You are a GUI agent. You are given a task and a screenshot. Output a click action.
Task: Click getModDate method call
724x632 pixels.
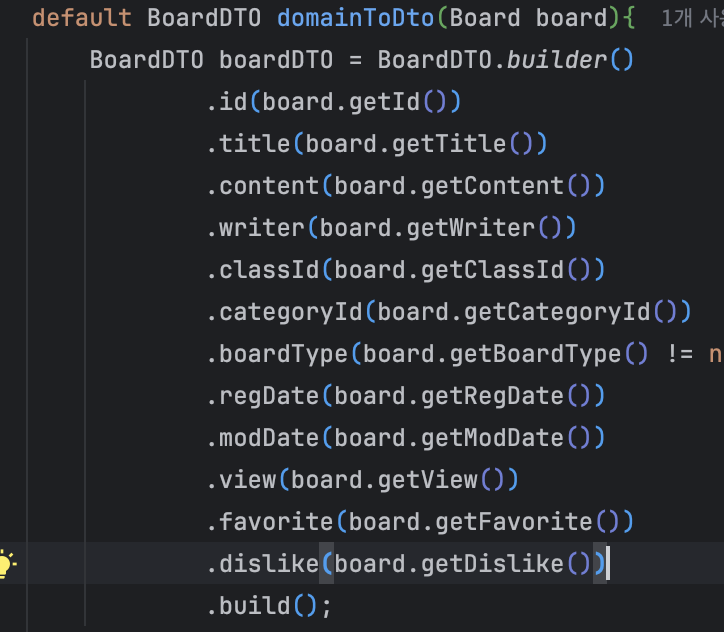493,438
